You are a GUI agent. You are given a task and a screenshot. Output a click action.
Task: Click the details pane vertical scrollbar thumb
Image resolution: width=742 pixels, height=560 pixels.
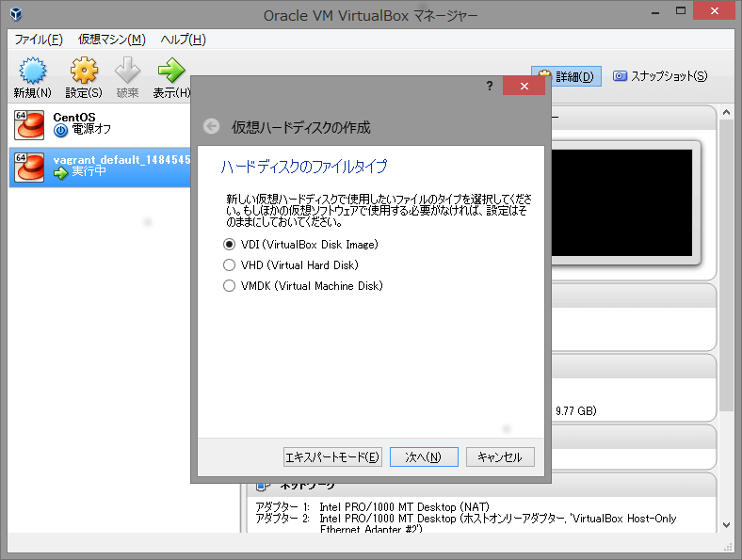(726, 265)
